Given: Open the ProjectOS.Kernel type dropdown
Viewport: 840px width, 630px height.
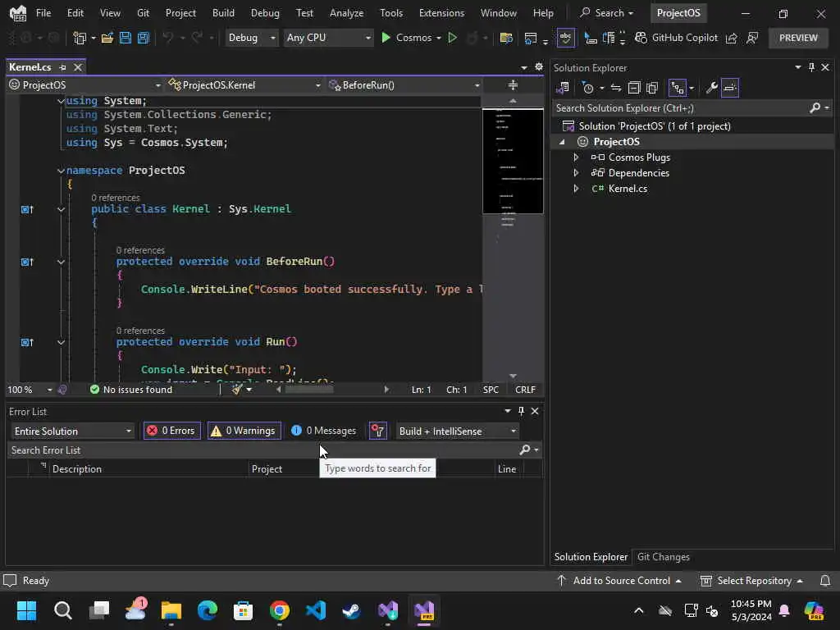Looking at the screenshot, I should point(244,84).
